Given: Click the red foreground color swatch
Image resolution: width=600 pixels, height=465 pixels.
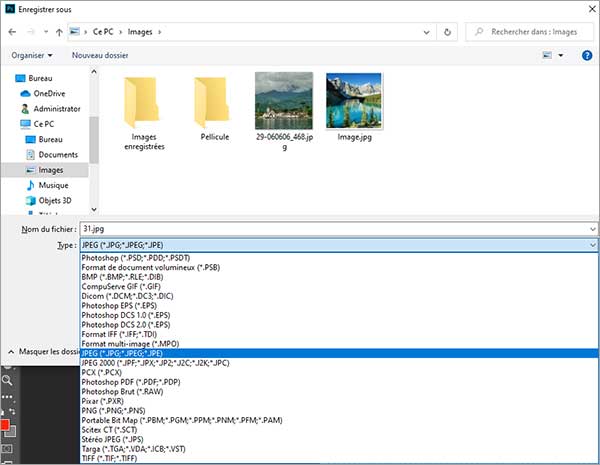Looking at the screenshot, I should [x=5, y=424].
